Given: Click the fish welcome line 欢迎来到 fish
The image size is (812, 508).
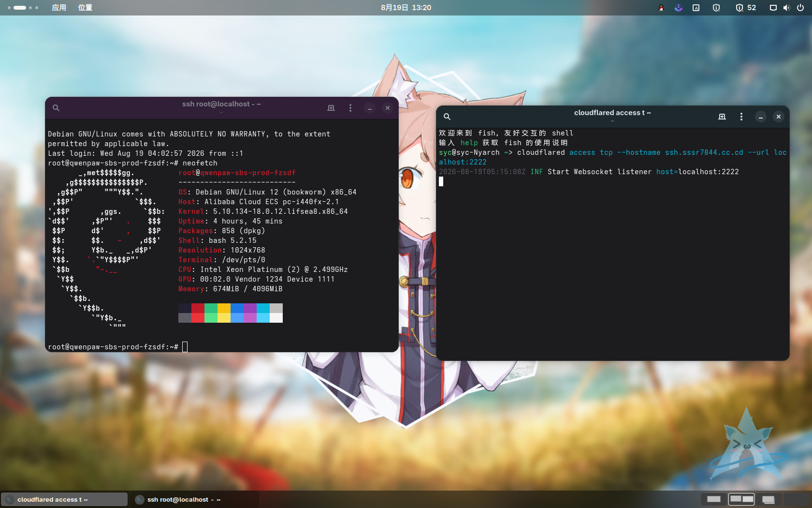Looking at the screenshot, I should tap(506, 133).
